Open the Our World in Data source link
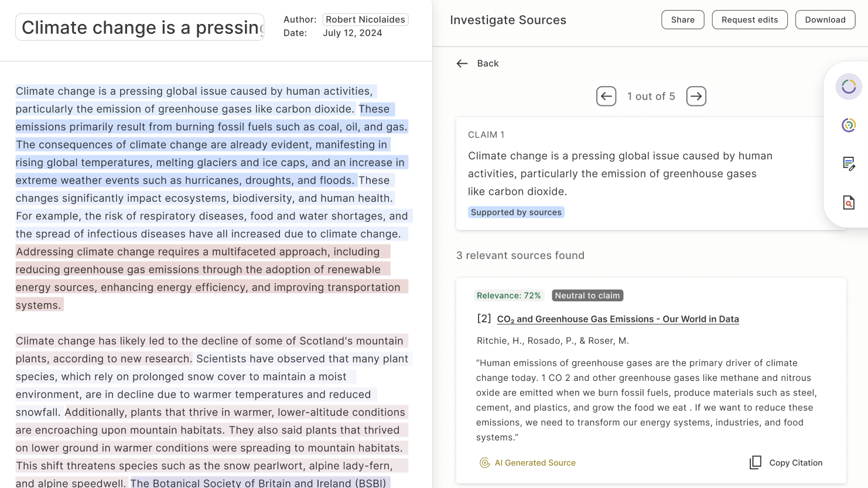Viewport: 868px width, 488px height. [x=618, y=319]
